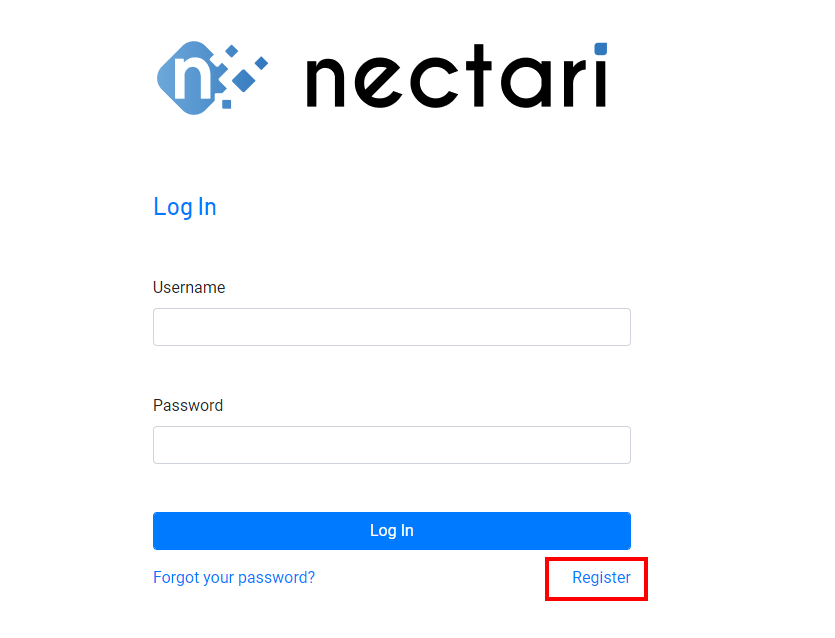Click the wide blue button below Password
The height and width of the screenshot is (638, 835).
tap(392, 531)
